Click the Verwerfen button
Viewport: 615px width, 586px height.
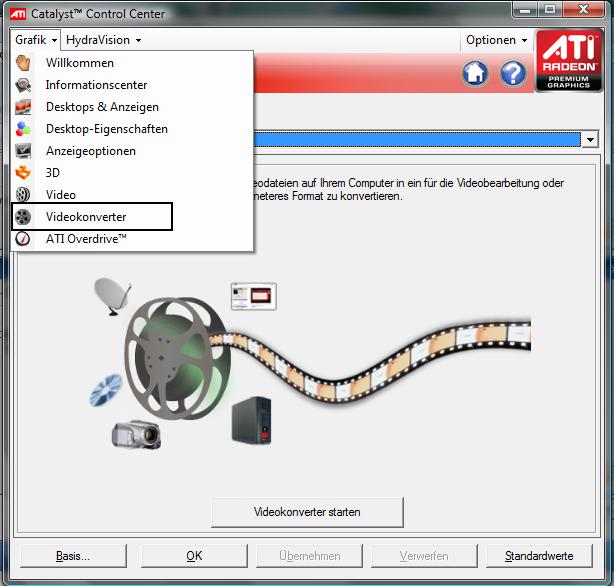coord(424,555)
